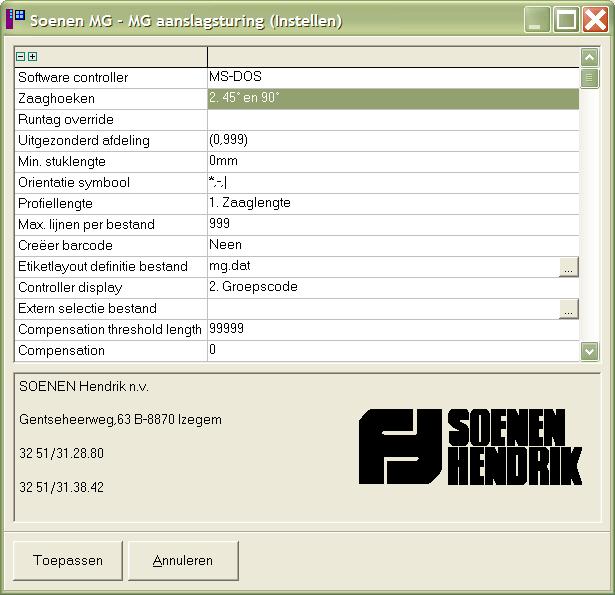
Task: Click phone number '32 51/31.28.80'
Action: [x=61, y=453]
